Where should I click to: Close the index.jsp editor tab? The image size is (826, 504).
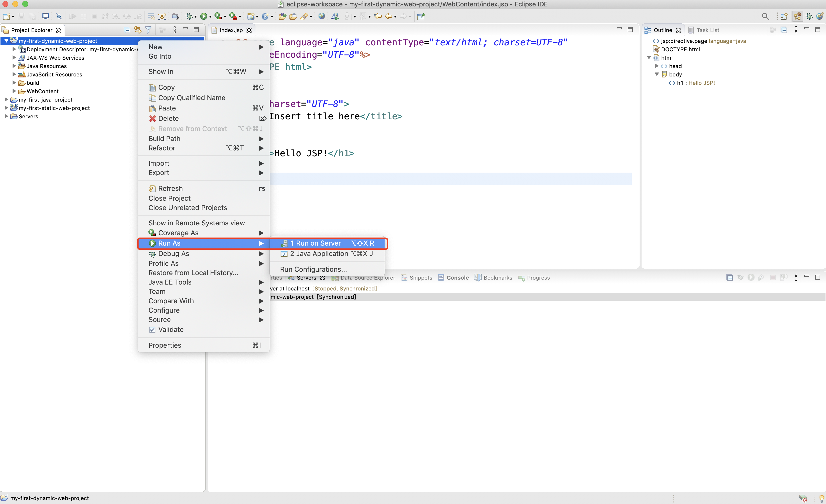[x=249, y=30]
